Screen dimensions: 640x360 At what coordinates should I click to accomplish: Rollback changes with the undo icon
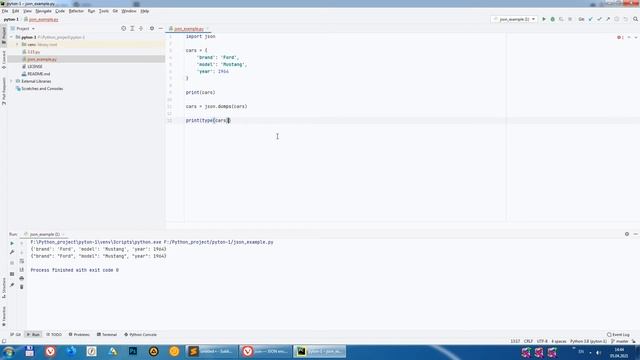(x=625, y=19)
